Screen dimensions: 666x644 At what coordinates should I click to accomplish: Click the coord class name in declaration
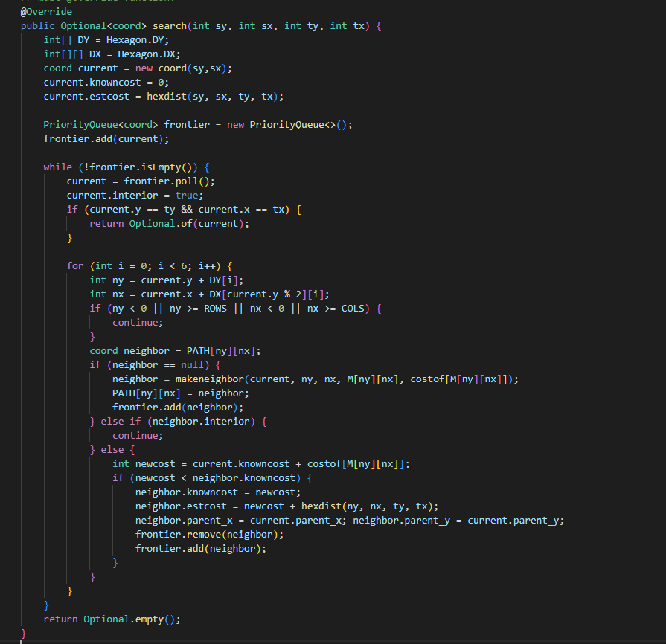pos(57,68)
